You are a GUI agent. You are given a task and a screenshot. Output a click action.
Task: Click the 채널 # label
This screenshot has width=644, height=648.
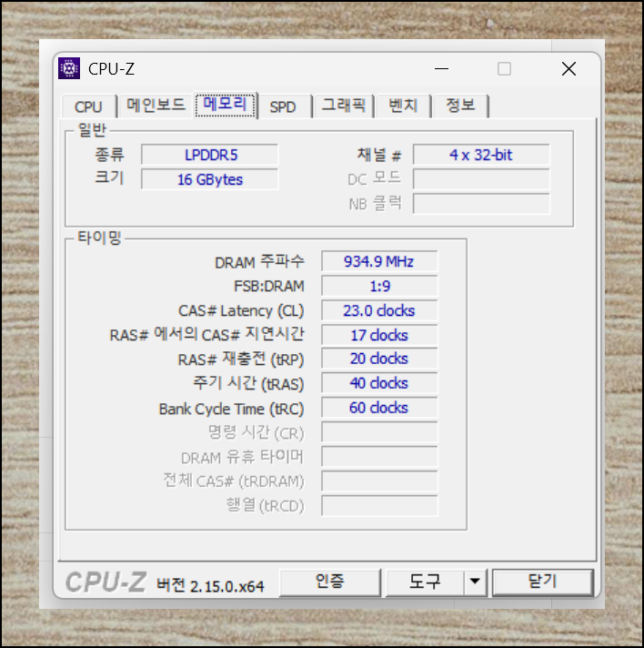point(379,155)
